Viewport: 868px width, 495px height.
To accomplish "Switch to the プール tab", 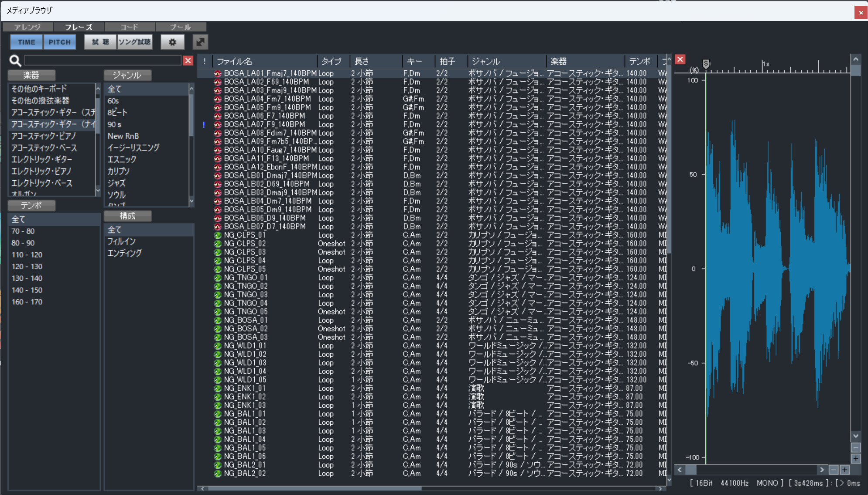I will click(181, 27).
